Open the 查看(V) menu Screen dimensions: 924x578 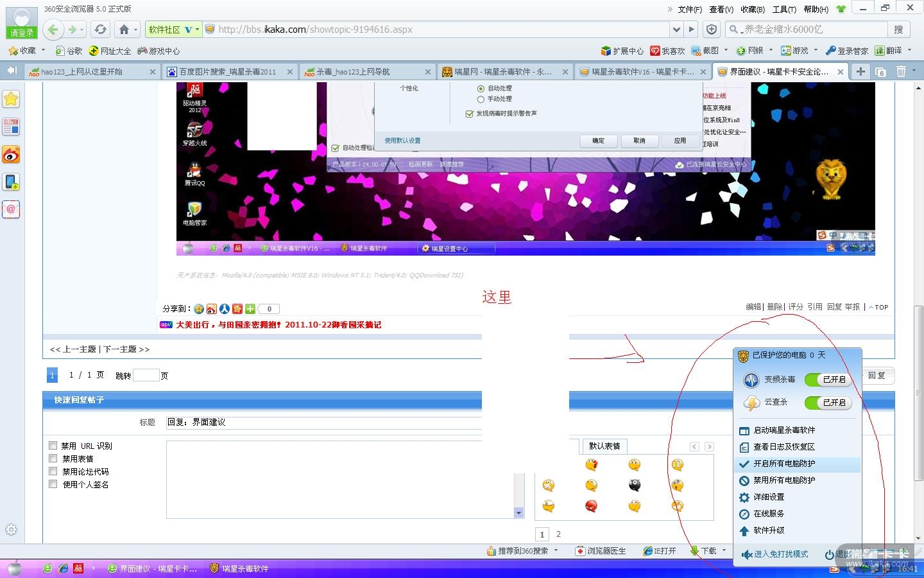pyautogui.click(x=721, y=10)
